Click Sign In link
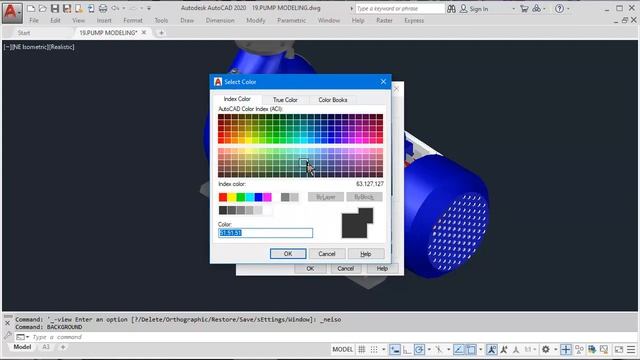 (478, 9)
